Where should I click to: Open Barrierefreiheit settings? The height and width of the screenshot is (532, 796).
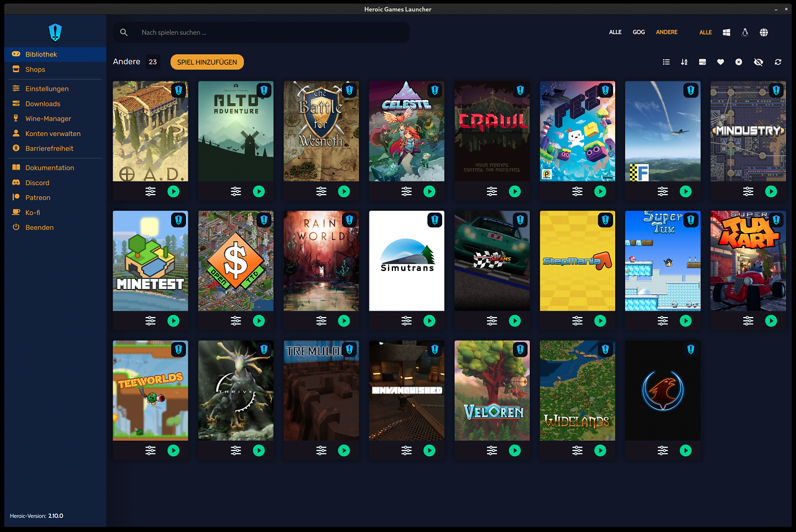[55, 149]
